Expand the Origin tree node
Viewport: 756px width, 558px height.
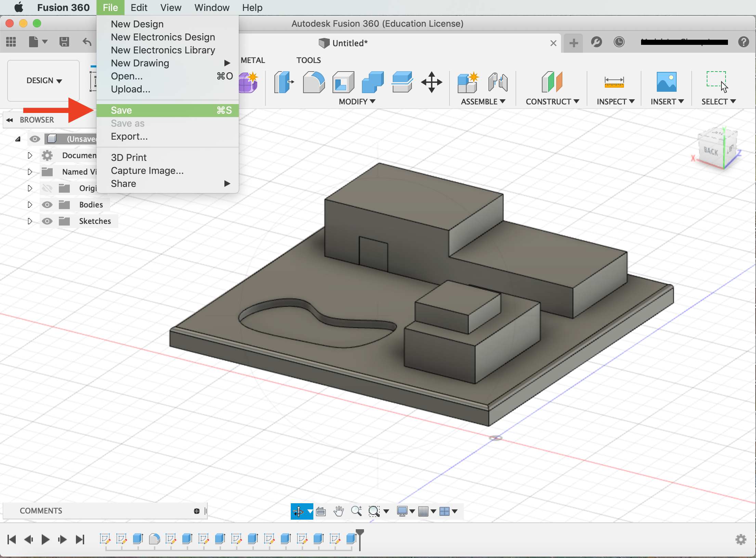(x=30, y=188)
